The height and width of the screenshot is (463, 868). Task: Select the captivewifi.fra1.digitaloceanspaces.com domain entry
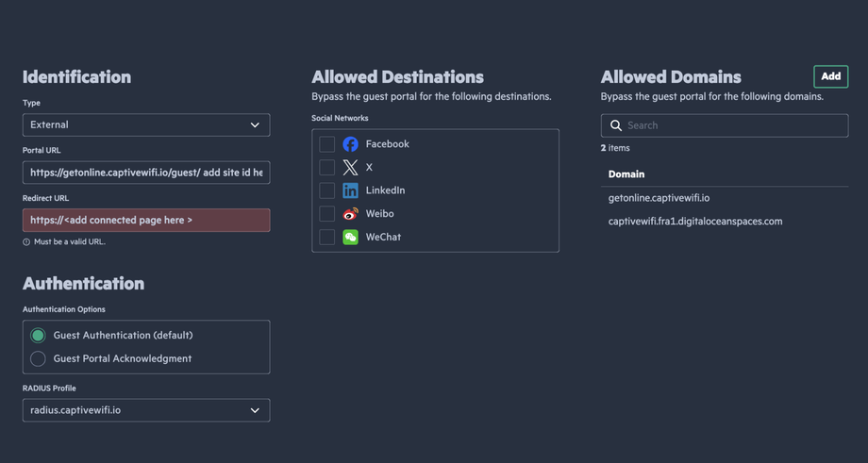(695, 222)
